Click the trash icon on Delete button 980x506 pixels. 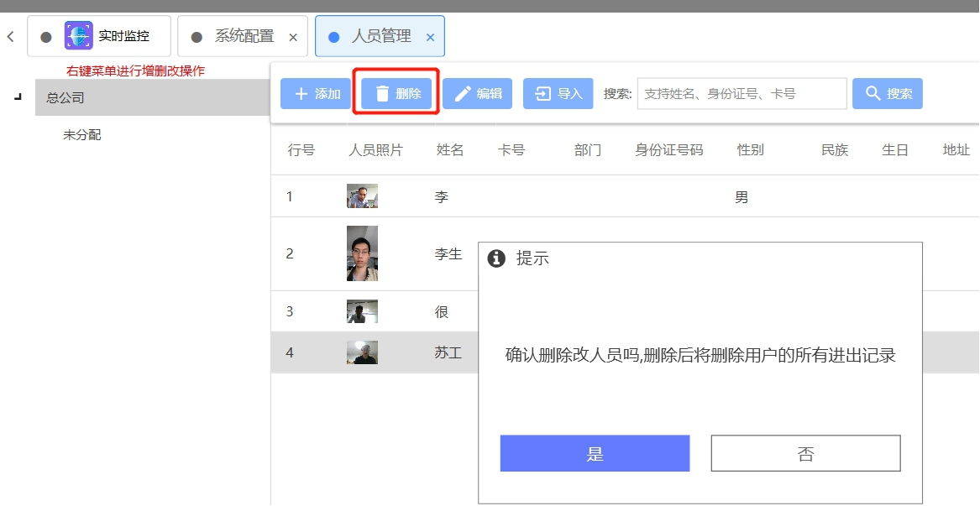click(382, 94)
